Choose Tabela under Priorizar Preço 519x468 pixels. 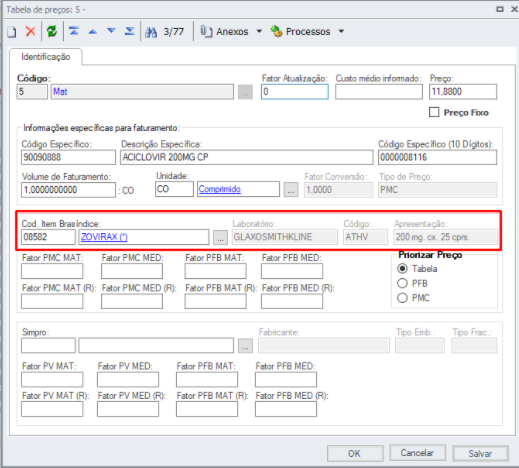tap(402, 269)
